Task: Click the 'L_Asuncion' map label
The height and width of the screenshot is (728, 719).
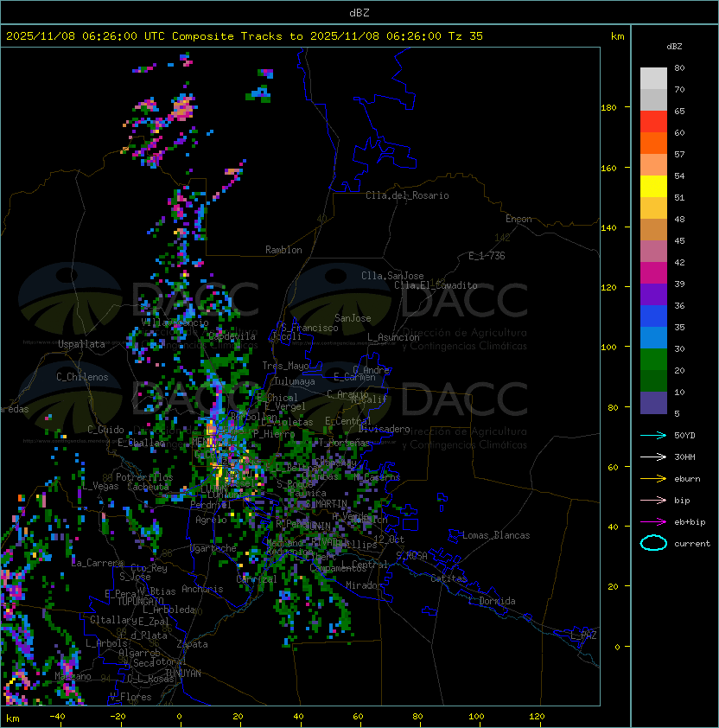Action: click(x=393, y=337)
